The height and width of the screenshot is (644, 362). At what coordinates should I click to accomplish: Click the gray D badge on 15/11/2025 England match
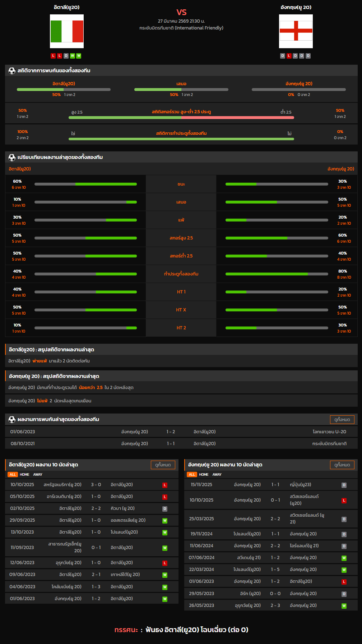pos(344,485)
